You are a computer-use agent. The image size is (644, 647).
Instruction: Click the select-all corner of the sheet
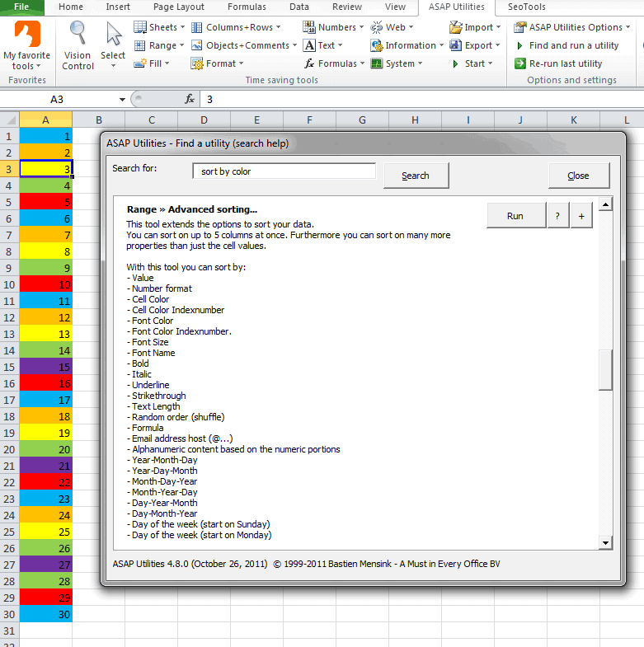(x=10, y=120)
